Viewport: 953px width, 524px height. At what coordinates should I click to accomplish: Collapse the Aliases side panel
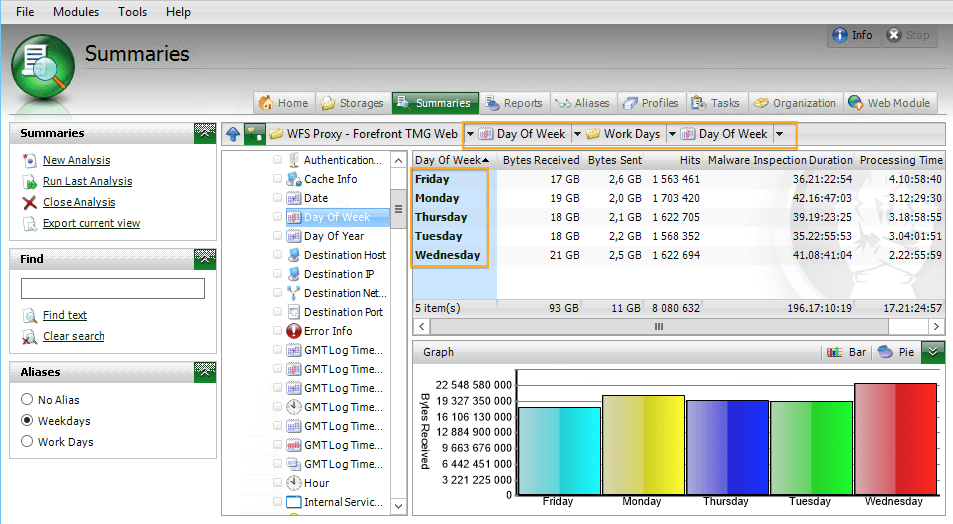click(x=205, y=372)
